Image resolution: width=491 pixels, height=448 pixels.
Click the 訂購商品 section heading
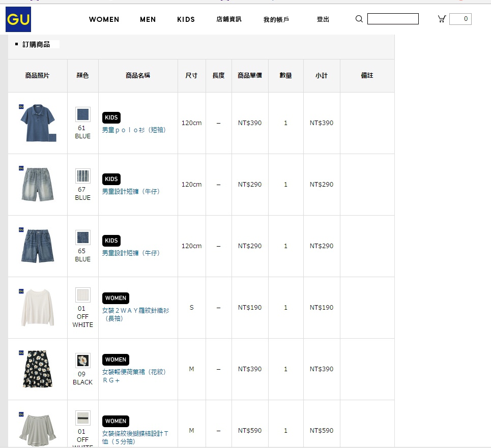coord(36,44)
